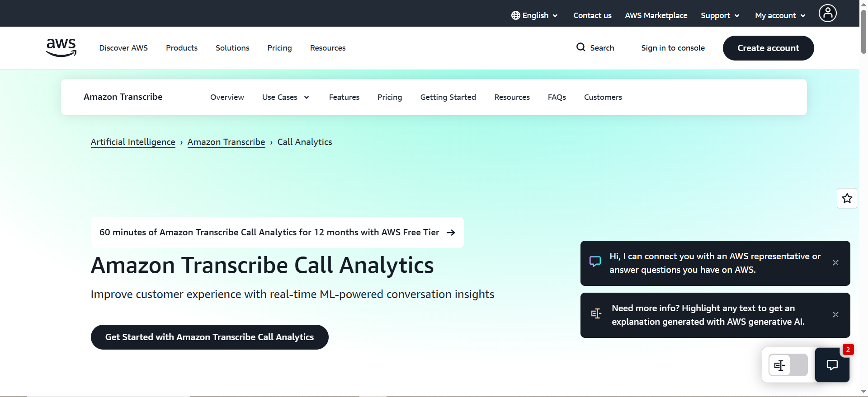Click Get Started with Amazon Transcribe Call Analytics
This screenshot has height=397, width=868.
click(x=209, y=337)
